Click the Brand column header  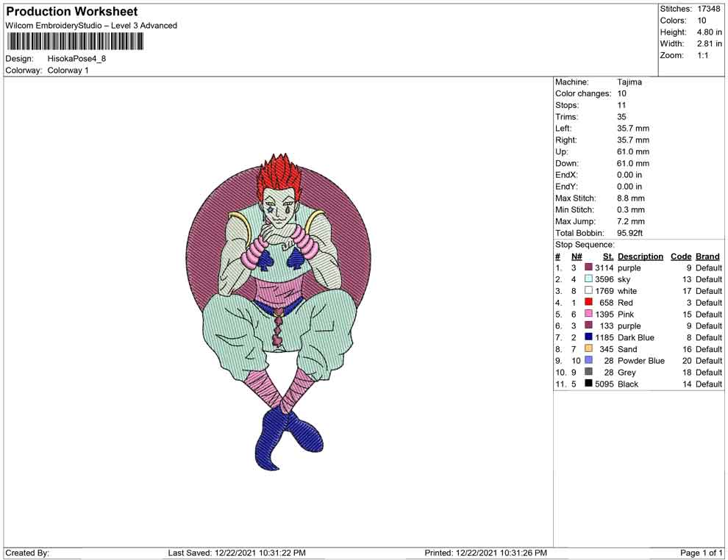(x=707, y=256)
